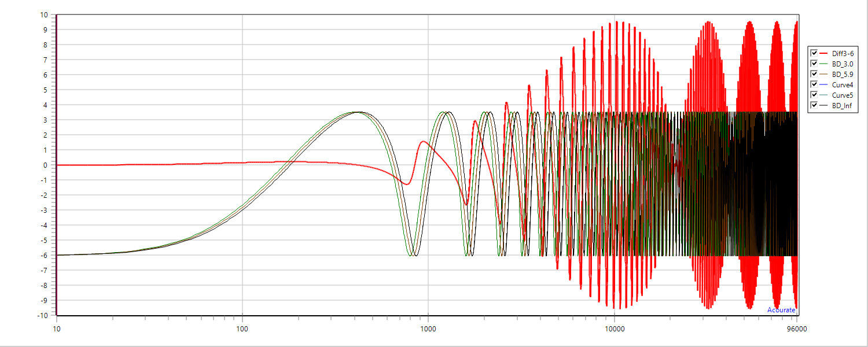
Task: Click the Diff3-6 legend label
Action: point(843,53)
